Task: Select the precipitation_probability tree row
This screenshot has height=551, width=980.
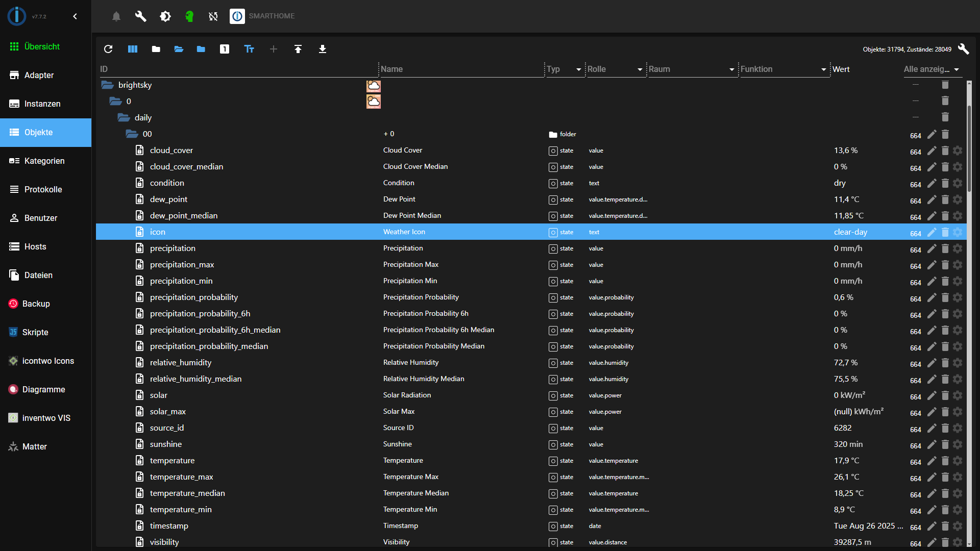Action: coord(194,297)
